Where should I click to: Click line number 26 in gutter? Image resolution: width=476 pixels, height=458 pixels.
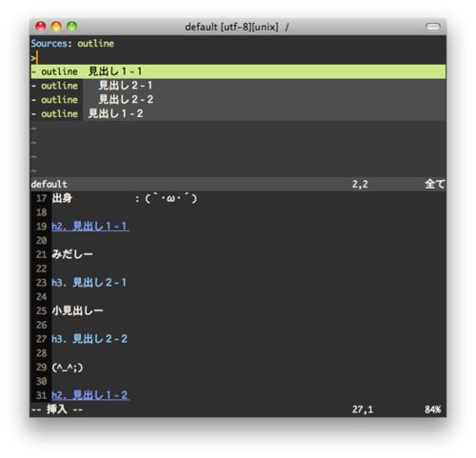pos(42,325)
